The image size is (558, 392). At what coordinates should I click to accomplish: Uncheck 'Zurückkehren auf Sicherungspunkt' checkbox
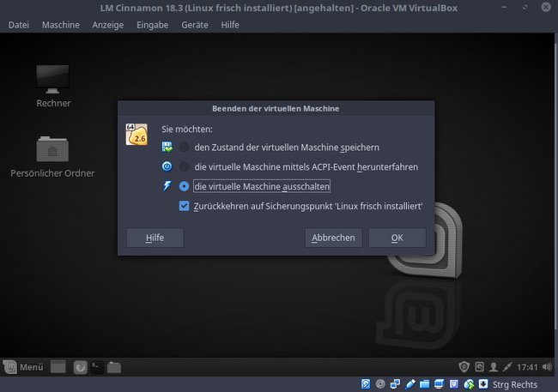tap(184, 206)
